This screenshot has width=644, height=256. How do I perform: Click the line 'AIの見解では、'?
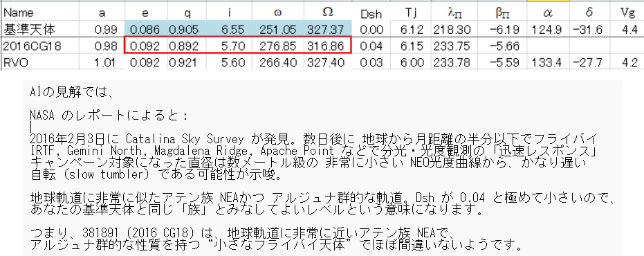(x=71, y=93)
